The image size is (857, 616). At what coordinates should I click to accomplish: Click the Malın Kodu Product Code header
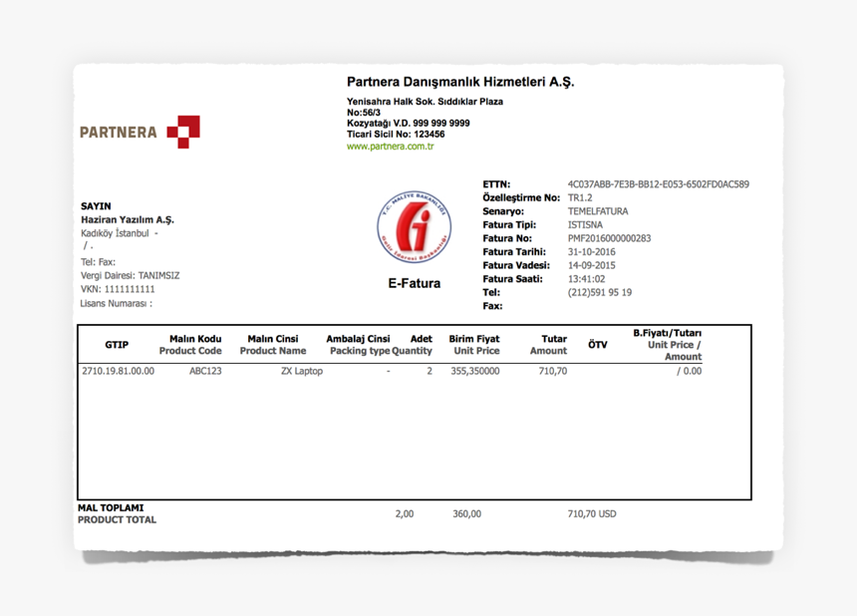(x=190, y=345)
